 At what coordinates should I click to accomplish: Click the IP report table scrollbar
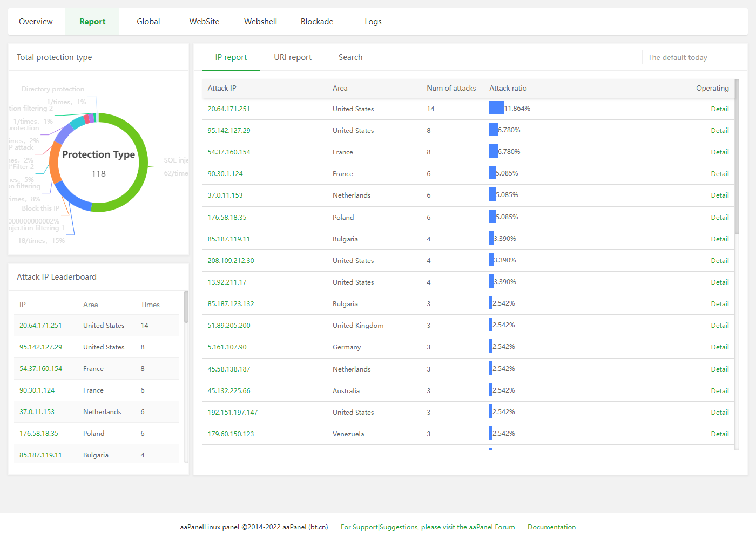click(737, 157)
